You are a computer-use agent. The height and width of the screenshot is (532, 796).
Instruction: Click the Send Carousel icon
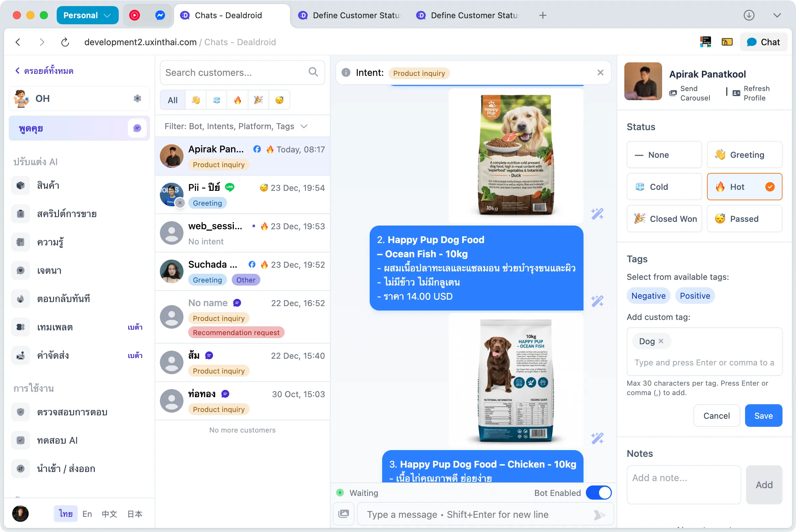click(673, 93)
